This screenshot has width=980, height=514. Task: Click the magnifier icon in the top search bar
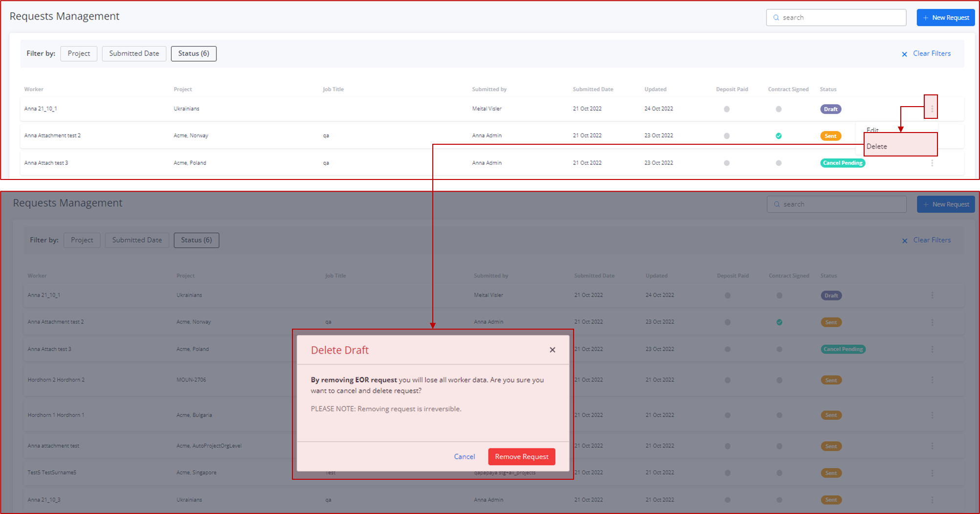[776, 17]
